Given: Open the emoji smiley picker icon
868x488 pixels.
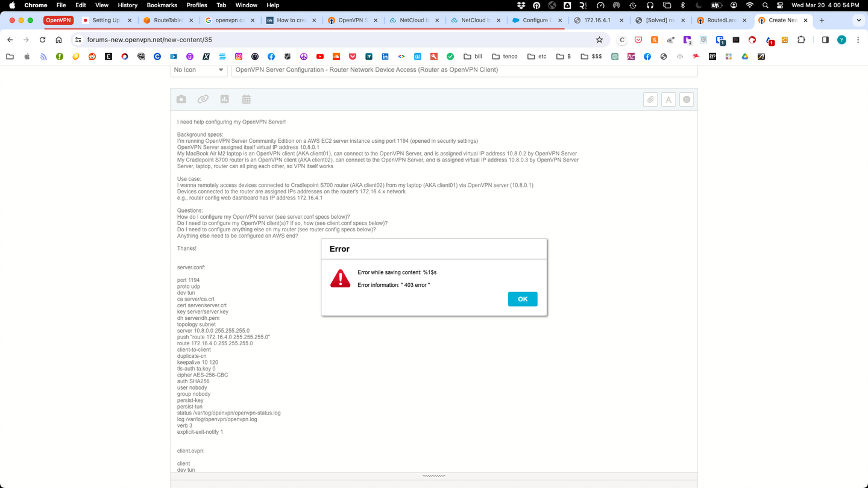Looking at the screenshot, I should pos(687,99).
